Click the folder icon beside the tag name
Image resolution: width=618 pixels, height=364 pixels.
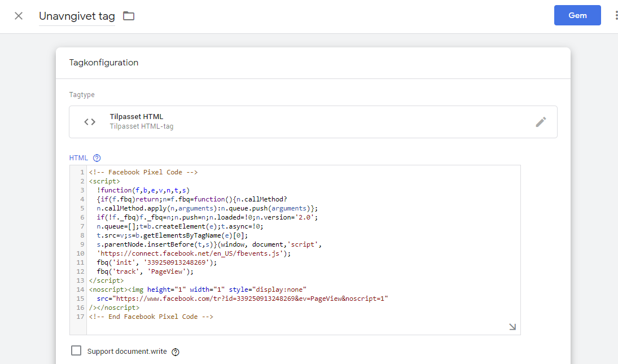[129, 16]
